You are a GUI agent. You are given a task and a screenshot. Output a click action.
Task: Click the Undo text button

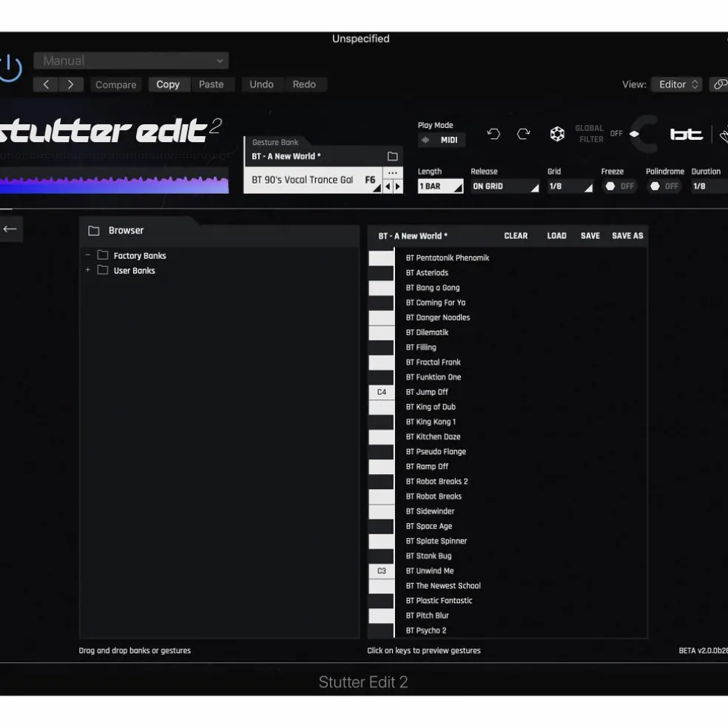tap(261, 84)
